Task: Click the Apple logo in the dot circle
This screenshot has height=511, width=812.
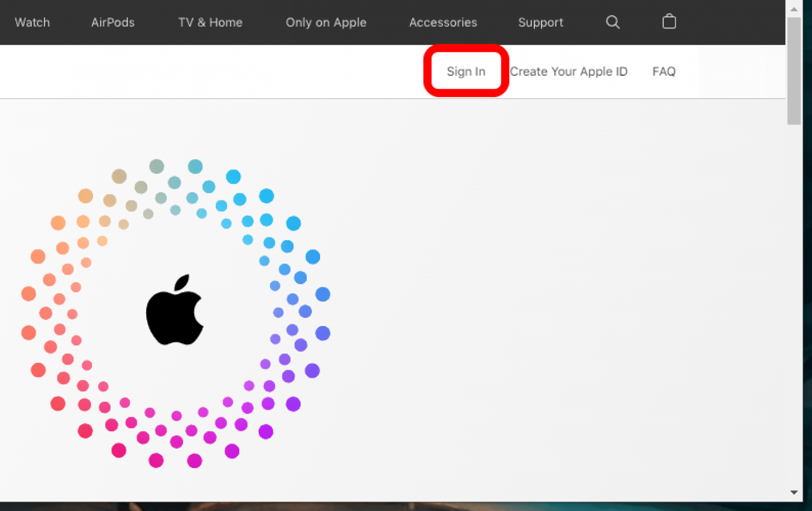Action: tap(175, 309)
